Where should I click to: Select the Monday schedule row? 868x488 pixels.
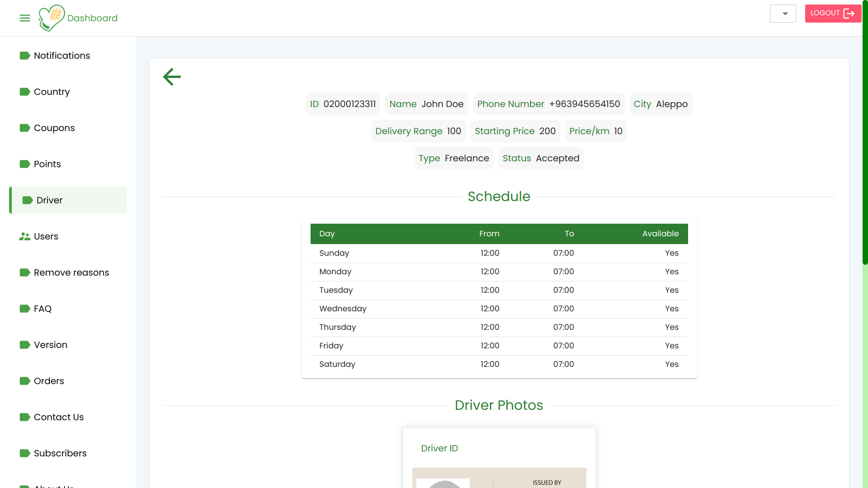[x=499, y=272]
